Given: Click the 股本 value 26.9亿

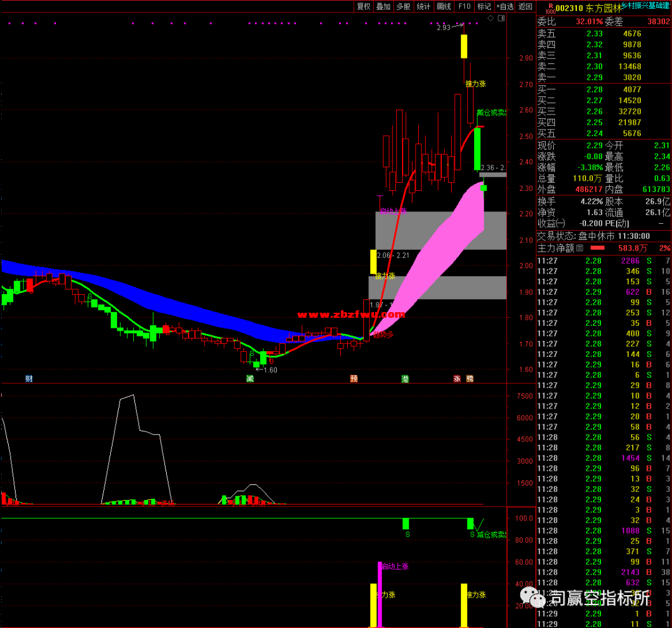Looking at the screenshot, I should 658,201.
